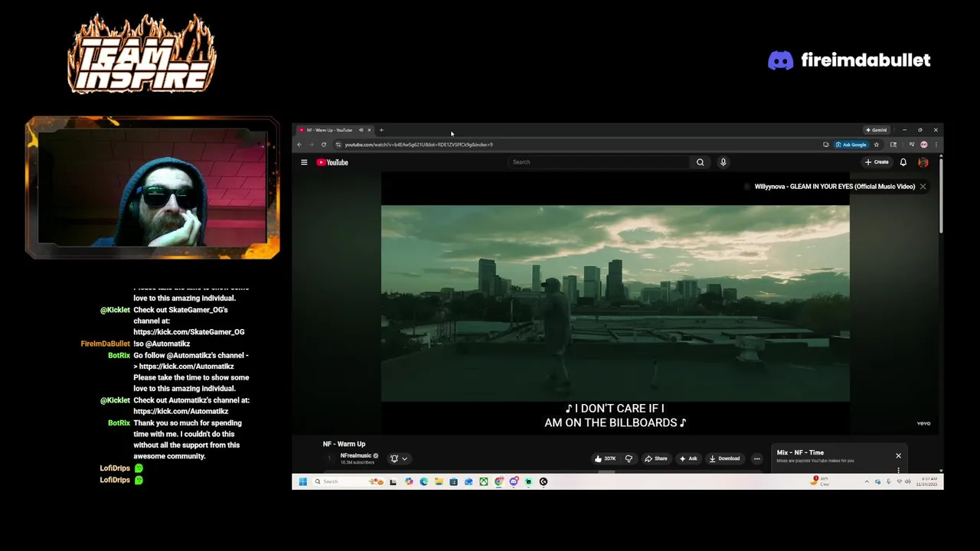Open the weather widget on the taskbar

tap(820, 481)
